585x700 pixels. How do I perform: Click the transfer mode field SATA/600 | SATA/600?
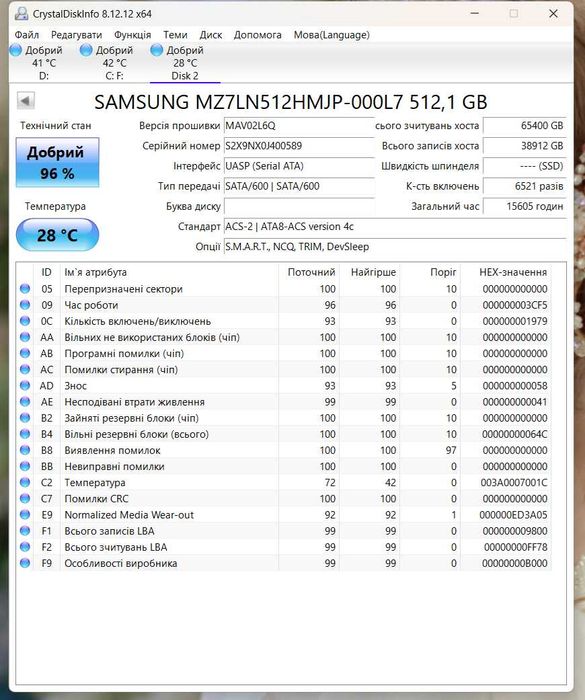point(298,186)
